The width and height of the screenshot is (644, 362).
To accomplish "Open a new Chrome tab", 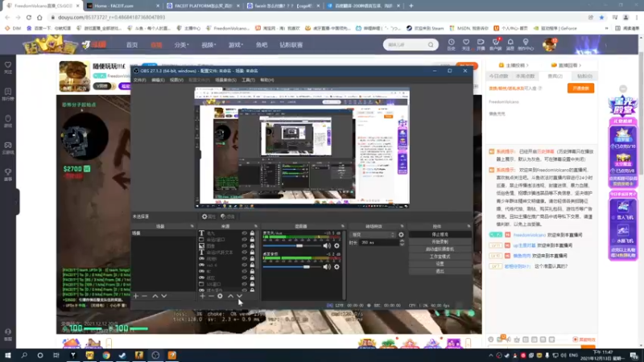I will tap(411, 6).
